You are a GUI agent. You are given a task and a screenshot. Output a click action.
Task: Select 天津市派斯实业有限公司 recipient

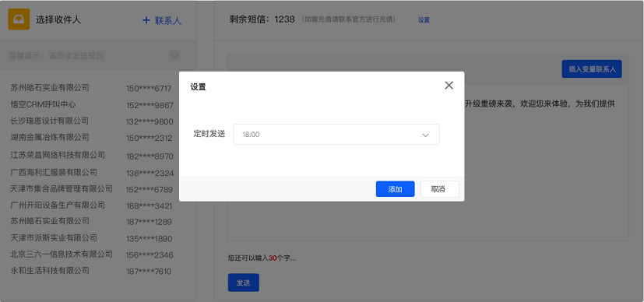click(54, 237)
